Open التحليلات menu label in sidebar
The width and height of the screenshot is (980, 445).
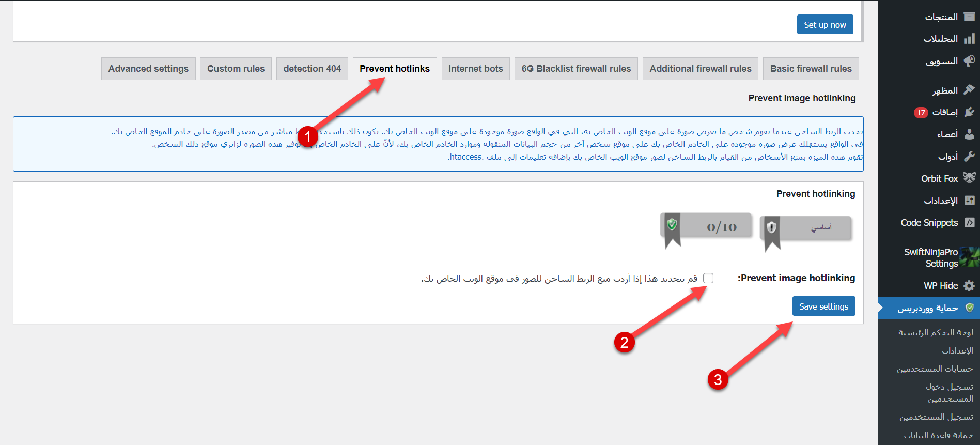[941, 39]
